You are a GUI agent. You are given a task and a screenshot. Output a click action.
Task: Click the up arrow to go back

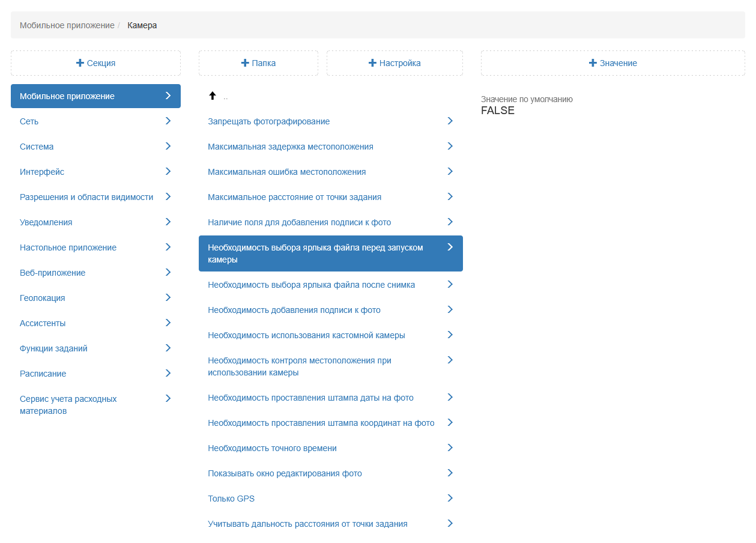click(212, 96)
